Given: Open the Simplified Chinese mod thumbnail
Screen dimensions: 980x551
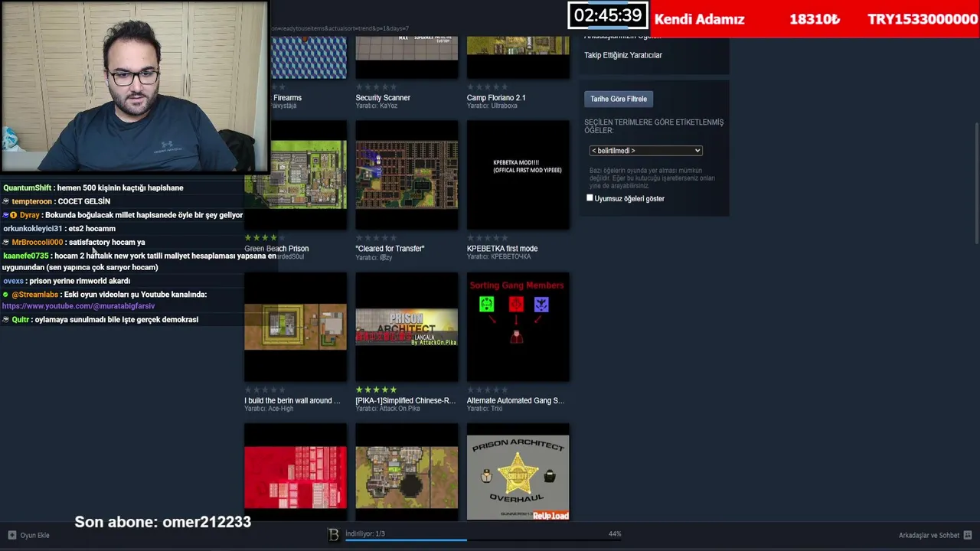Looking at the screenshot, I should (407, 327).
